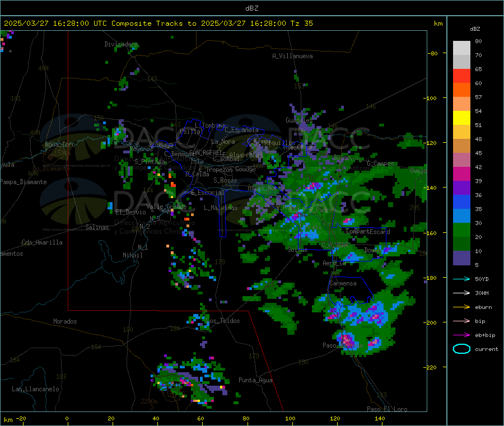Select the magenta 42 dBZ color swatch
The height and width of the screenshot is (426, 504).
(x=461, y=174)
